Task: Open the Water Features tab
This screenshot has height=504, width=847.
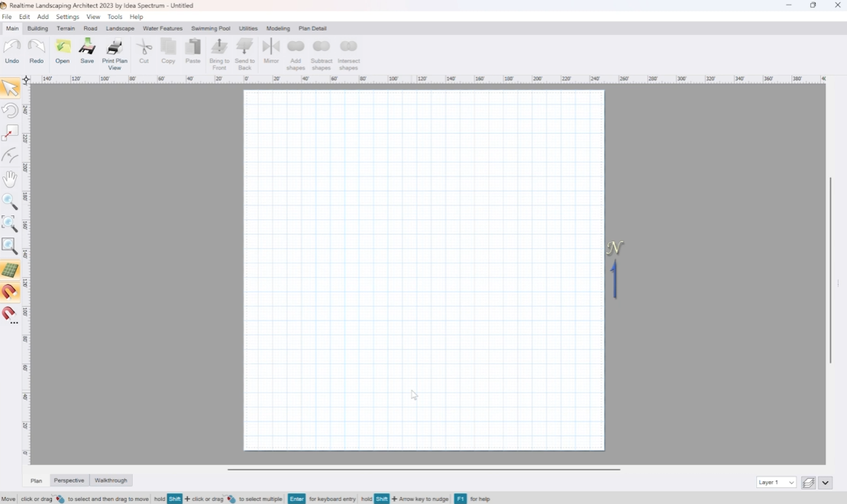Action: pyautogui.click(x=163, y=28)
